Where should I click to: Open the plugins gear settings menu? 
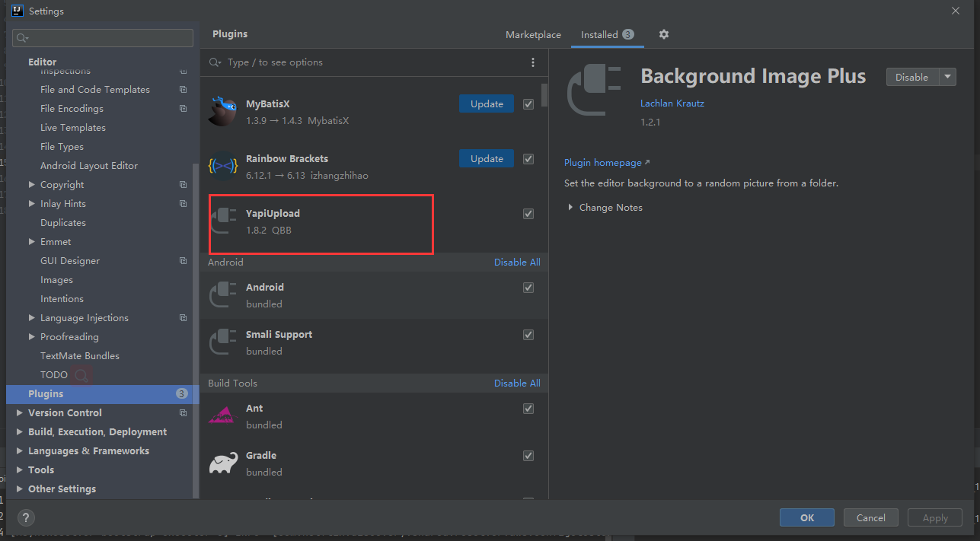(x=664, y=34)
